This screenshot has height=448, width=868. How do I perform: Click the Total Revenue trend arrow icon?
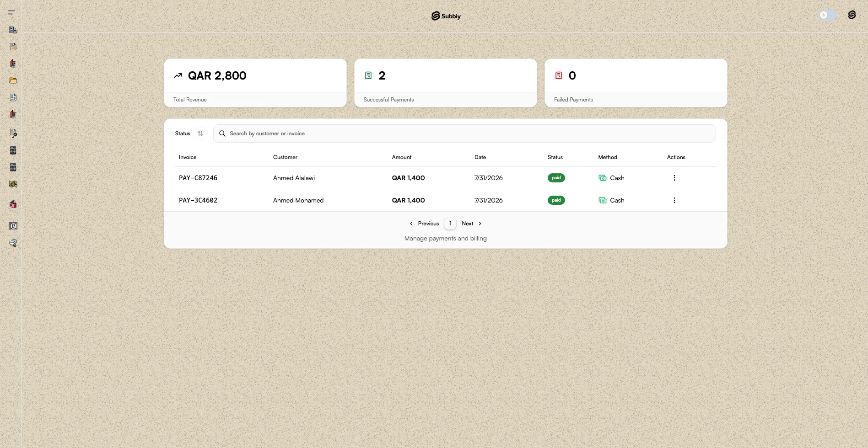coord(178,75)
